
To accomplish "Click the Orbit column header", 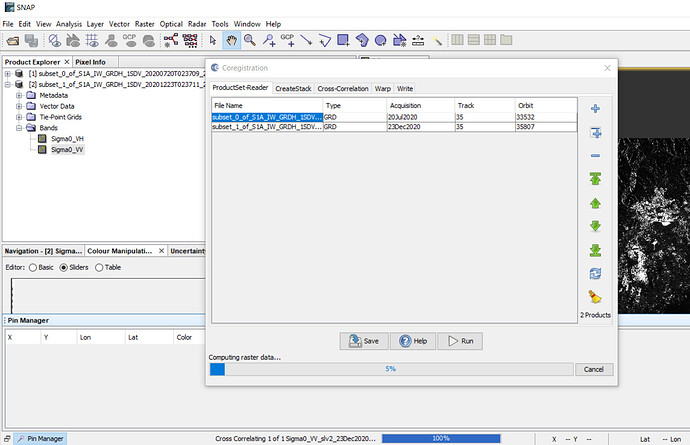I will point(546,106).
